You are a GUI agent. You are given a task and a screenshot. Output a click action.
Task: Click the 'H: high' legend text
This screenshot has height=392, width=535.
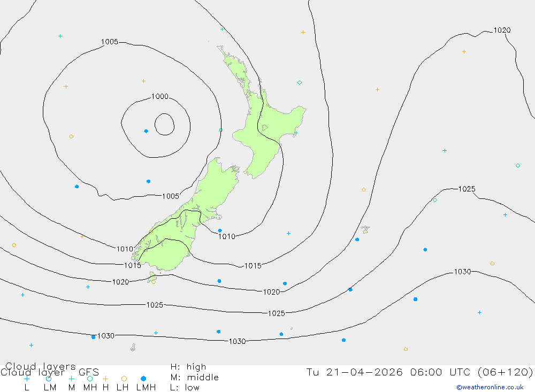click(188, 367)
